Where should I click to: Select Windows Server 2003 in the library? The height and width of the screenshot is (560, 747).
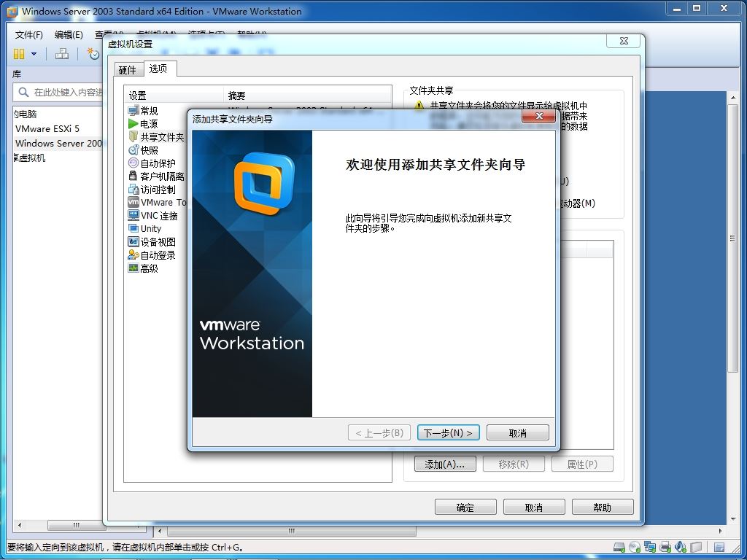[x=58, y=144]
